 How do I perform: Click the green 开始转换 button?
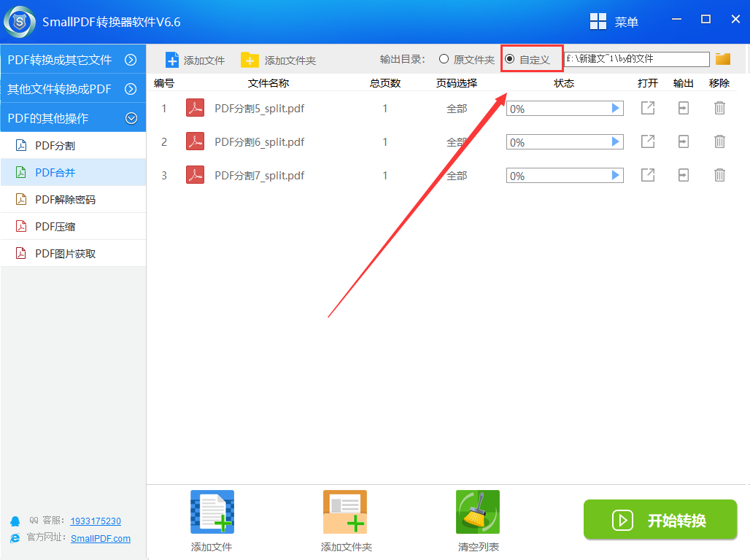pos(660,519)
